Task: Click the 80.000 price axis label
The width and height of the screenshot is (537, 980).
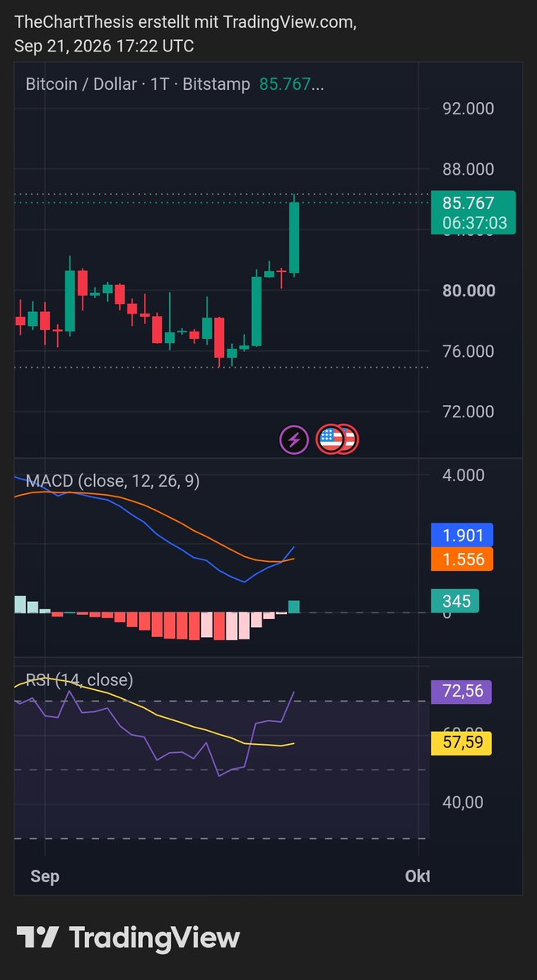Action: [x=468, y=291]
